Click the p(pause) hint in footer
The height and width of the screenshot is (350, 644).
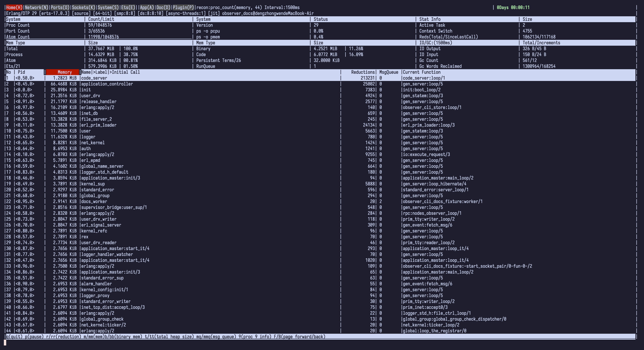(x=34, y=337)
